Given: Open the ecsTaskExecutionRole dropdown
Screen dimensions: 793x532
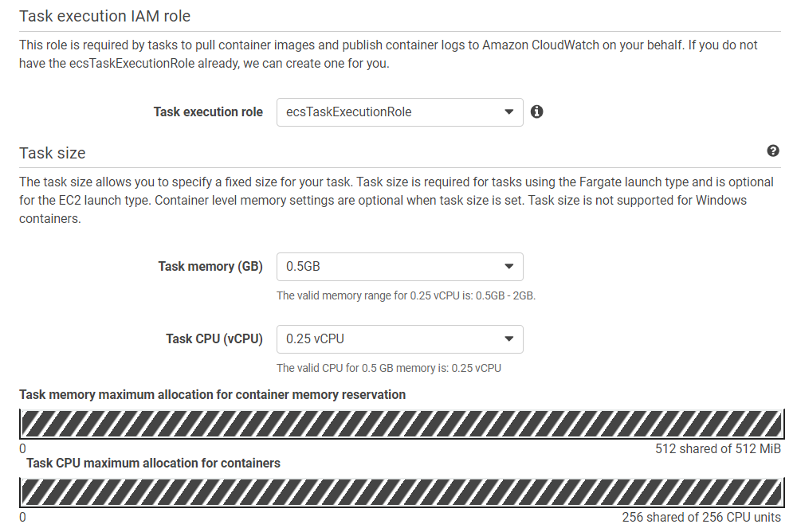Looking at the screenshot, I should point(399,112).
